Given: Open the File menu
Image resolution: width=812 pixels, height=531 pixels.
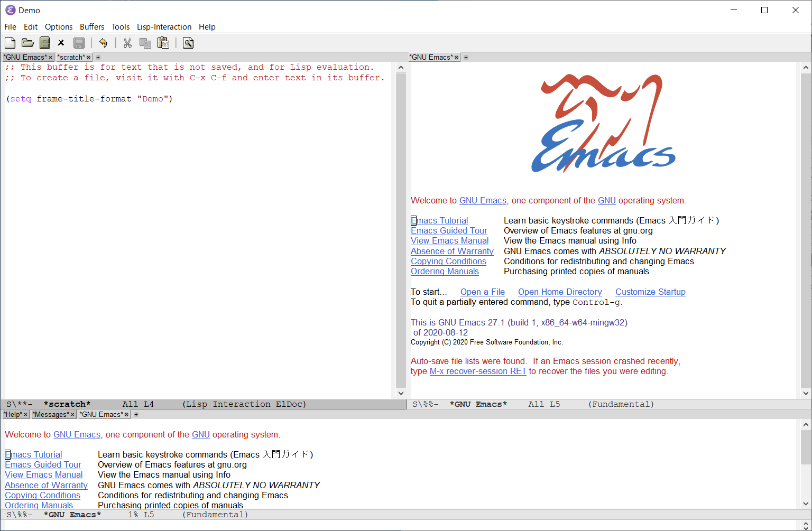Looking at the screenshot, I should point(10,27).
